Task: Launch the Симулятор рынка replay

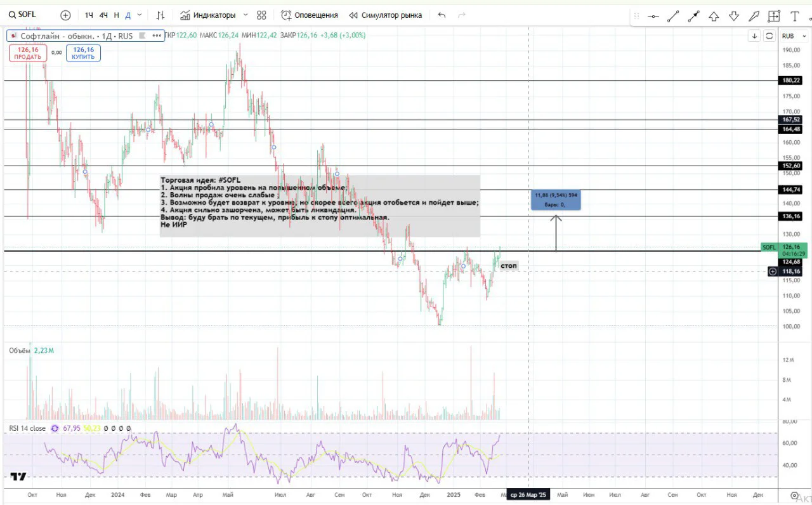Action: tap(385, 15)
